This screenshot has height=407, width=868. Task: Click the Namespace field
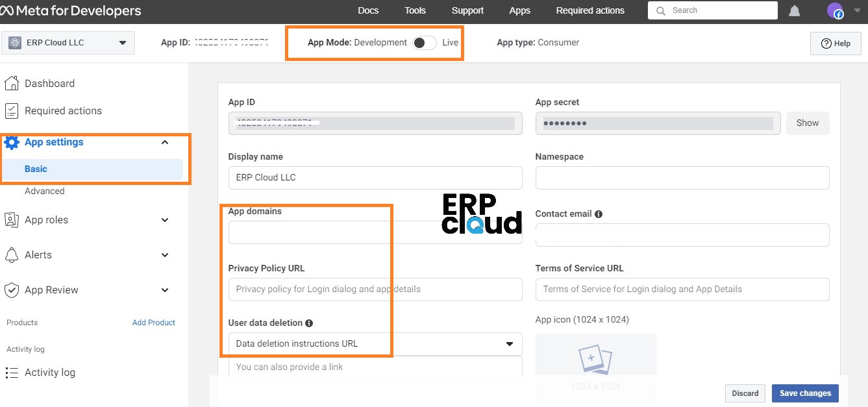[682, 178]
